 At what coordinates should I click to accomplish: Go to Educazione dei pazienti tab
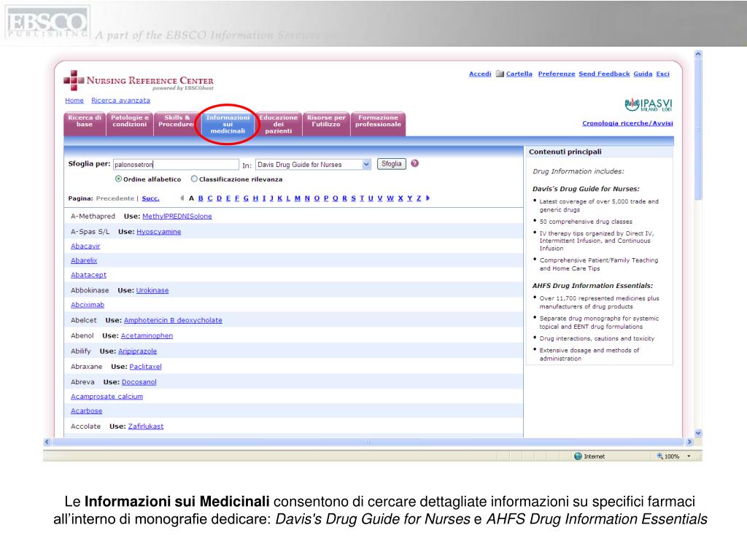[278, 124]
